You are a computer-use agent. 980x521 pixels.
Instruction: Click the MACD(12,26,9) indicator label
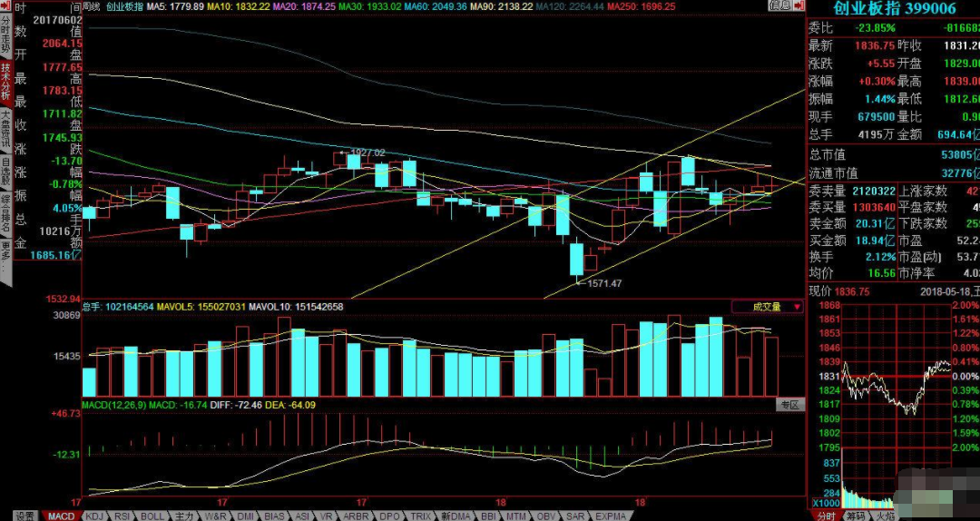(114, 406)
